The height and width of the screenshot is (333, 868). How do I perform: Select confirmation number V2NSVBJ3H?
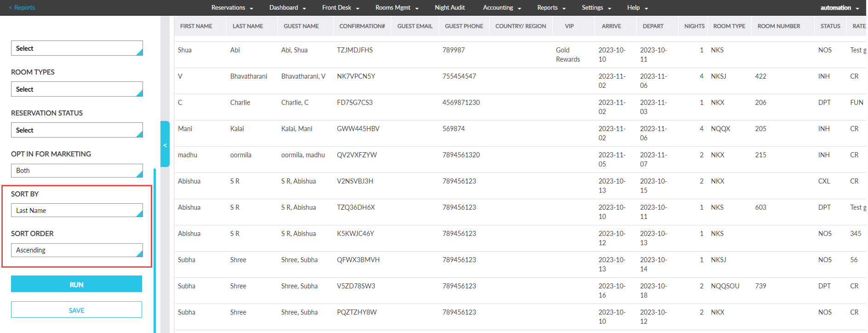click(355, 181)
